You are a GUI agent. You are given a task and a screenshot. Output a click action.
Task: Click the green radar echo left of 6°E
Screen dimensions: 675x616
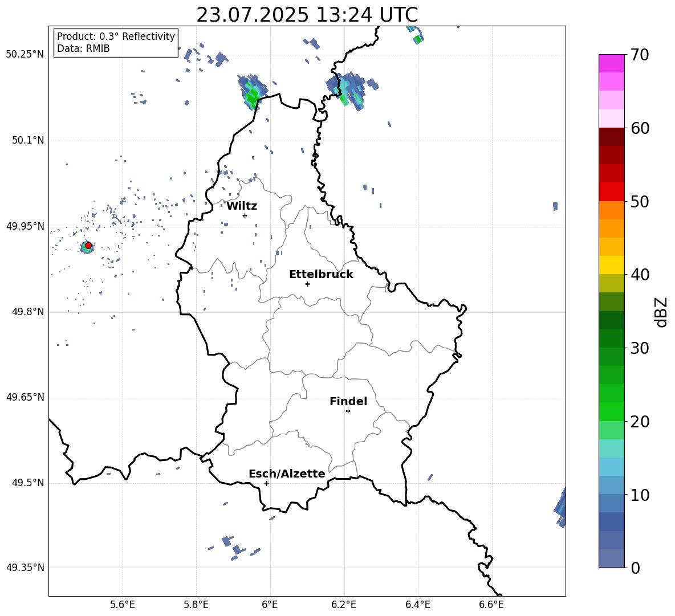(x=253, y=92)
